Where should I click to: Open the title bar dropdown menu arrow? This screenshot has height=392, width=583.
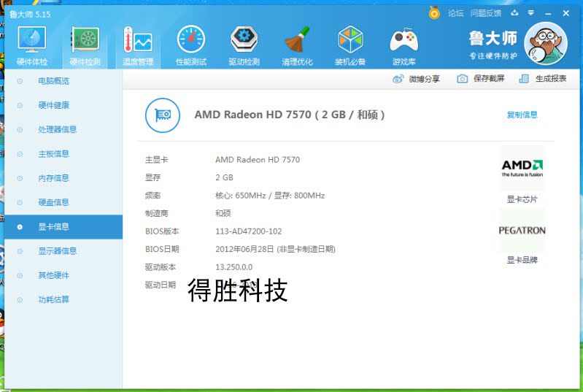pyautogui.click(x=531, y=13)
